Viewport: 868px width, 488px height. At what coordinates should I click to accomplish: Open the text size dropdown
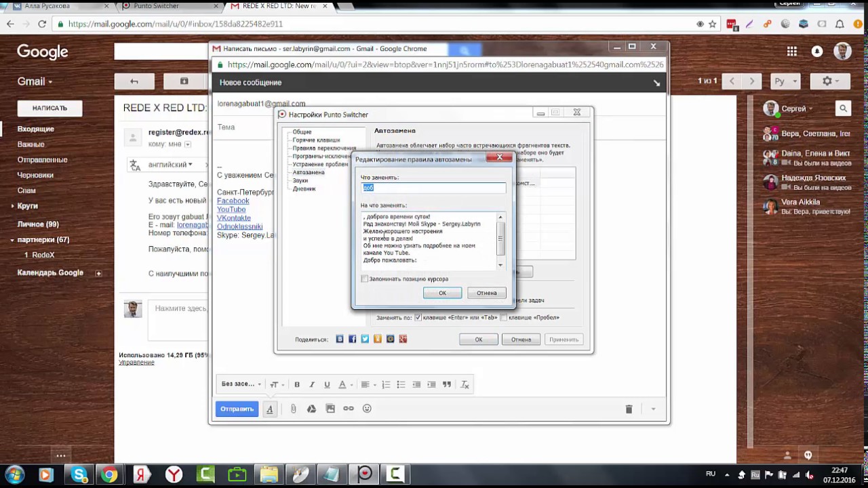coord(277,384)
